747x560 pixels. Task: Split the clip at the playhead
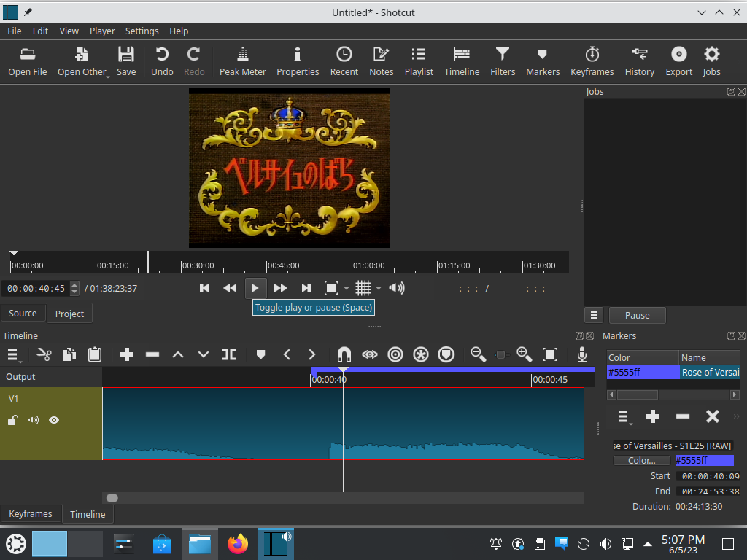(x=229, y=355)
